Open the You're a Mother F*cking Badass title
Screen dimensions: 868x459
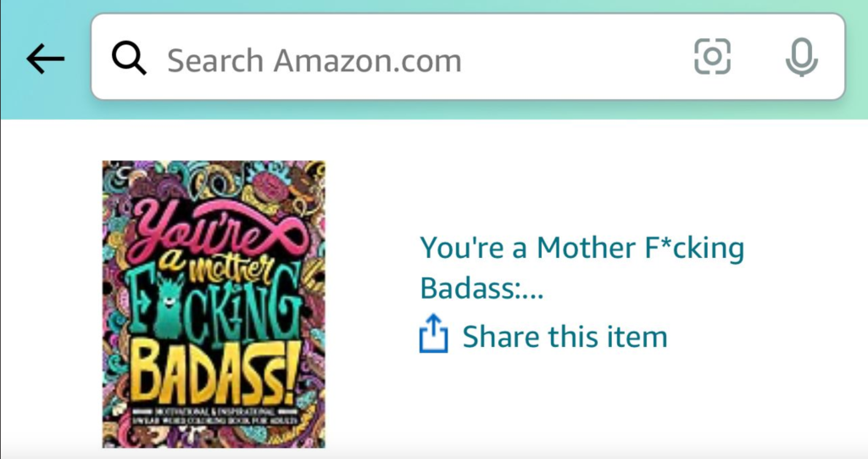coord(581,248)
